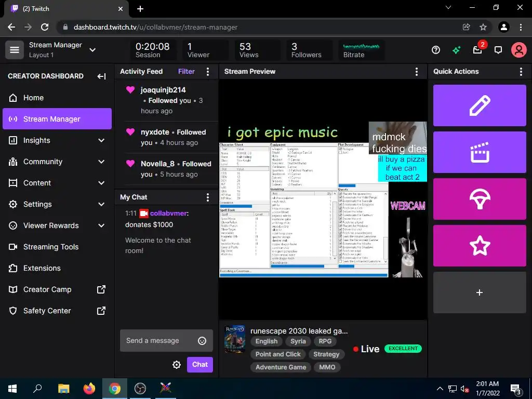Collapse the Creator Dashboard sidebar
This screenshot has height=399, width=532.
click(101, 76)
